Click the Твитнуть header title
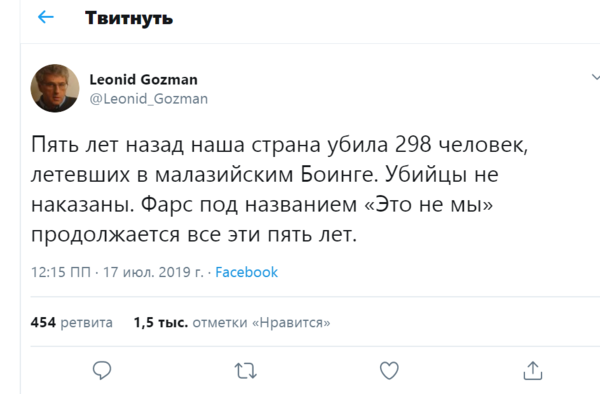Image resolution: width=600 pixels, height=394 pixels. [129, 18]
